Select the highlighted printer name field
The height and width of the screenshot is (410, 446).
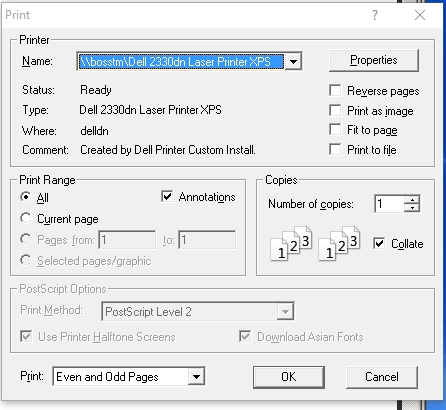click(181, 62)
